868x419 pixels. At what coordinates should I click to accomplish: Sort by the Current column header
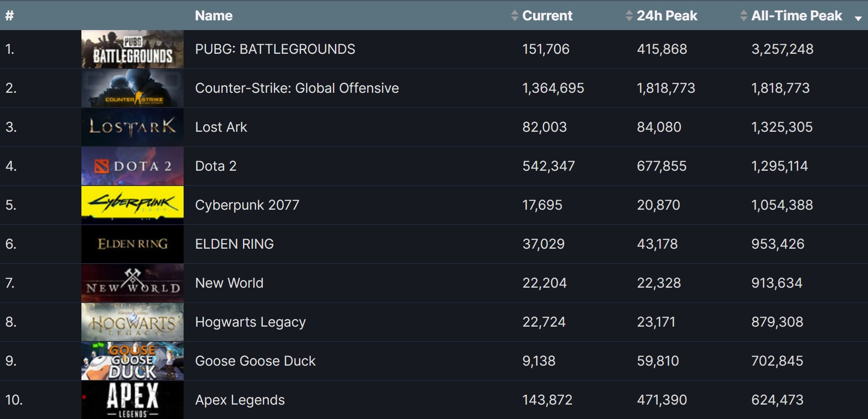pyautogui.click(x=547, y=16)
